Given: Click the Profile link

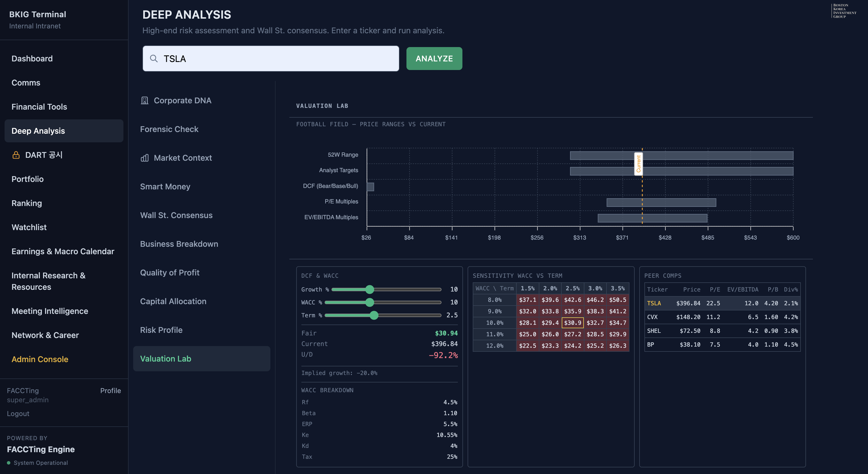Looking at the screenshot, I should 110,391.
